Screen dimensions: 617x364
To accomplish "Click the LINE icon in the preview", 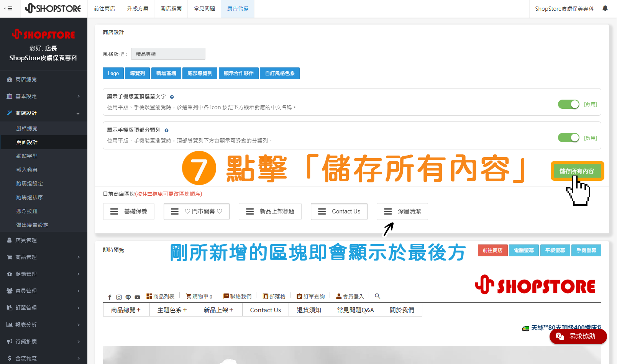I will coord(128,297).
